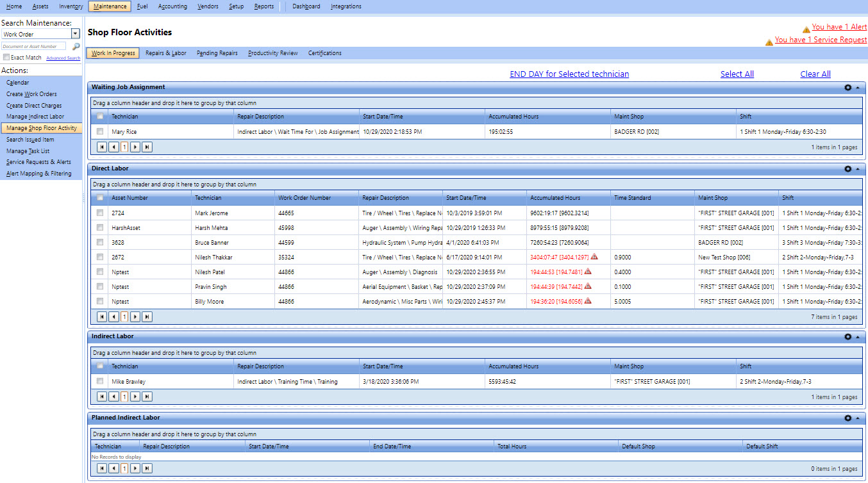The image size is (868, 483).
Task: Switch to the Pending Repairs tab
Action: (x=217, y=53)
